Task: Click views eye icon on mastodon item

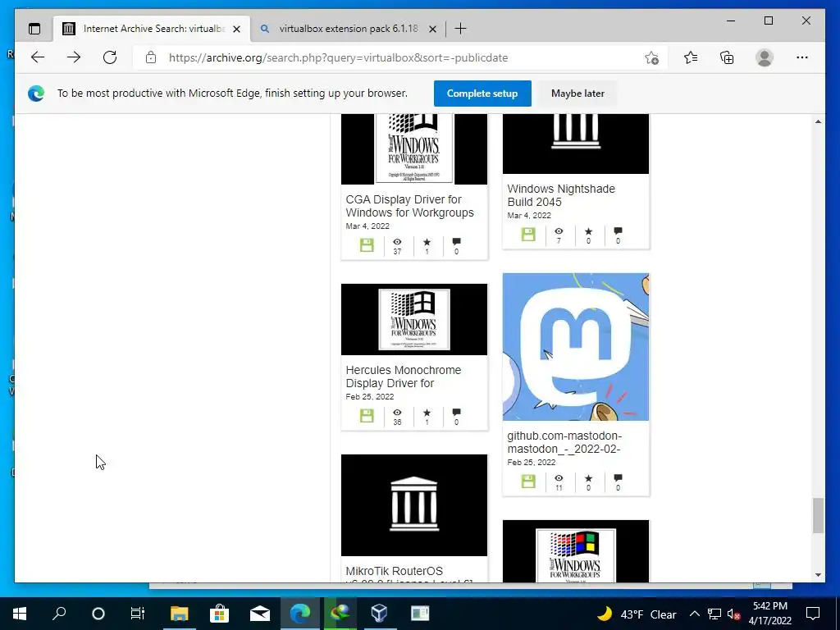Action: point(559,478)
